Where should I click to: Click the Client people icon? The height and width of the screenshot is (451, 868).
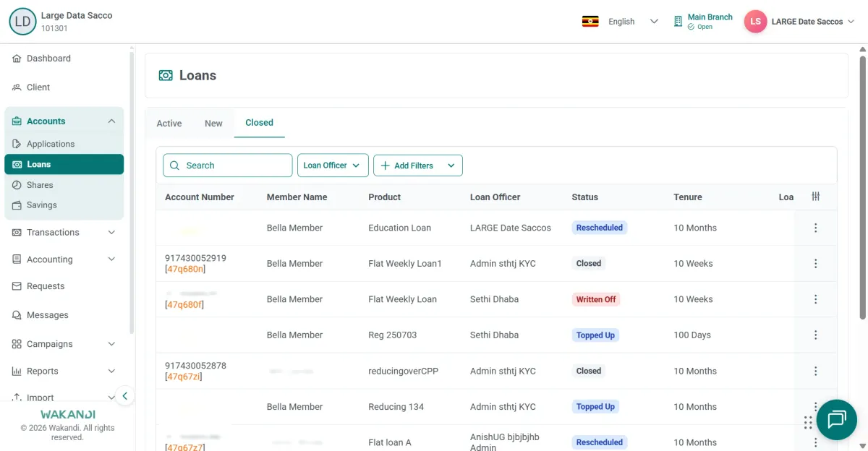tap(17, 87)
